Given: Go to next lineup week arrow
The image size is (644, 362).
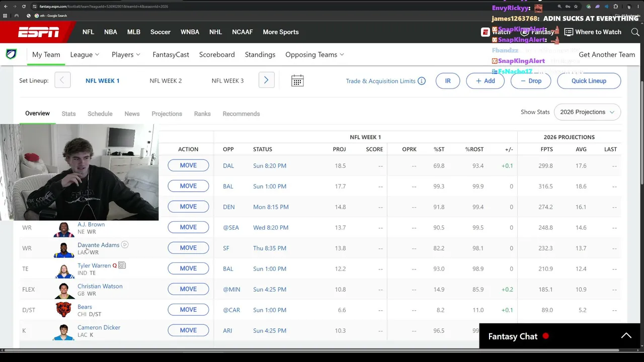Looking at the screenshot, I should coord(266,80).
